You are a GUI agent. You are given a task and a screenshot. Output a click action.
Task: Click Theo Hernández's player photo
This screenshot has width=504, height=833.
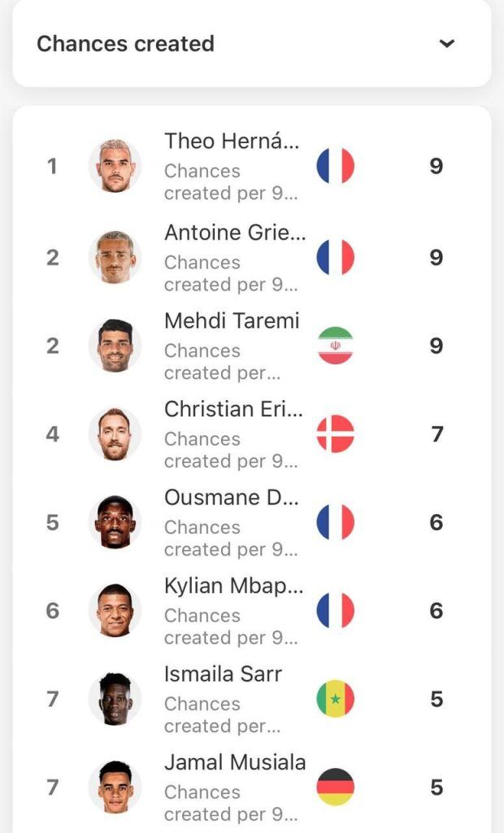tap(115, 166)
